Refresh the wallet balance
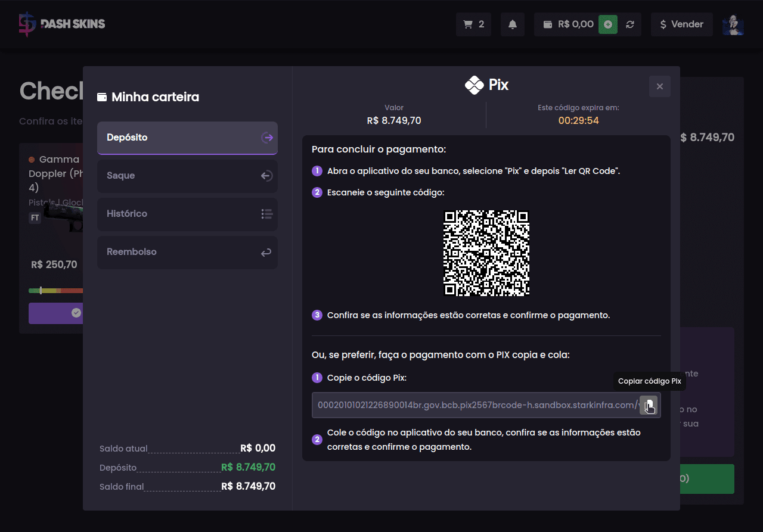Image resolution: width=763 pixels, height=532 pixels. 630,24
